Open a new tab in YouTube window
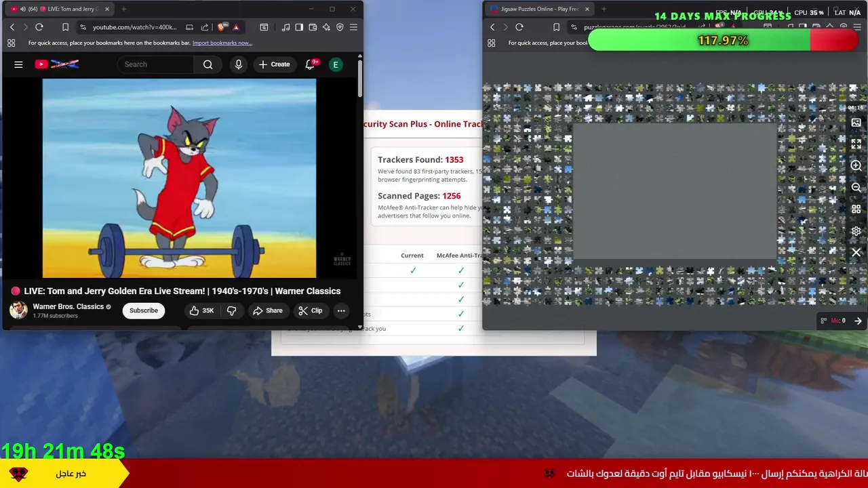 (x=123, y=9)
